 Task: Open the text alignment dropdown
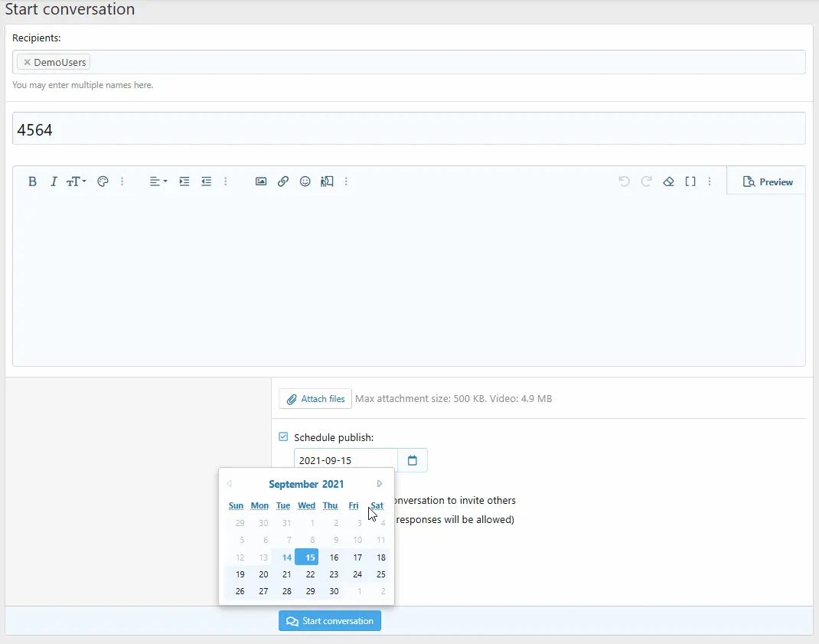158,181
